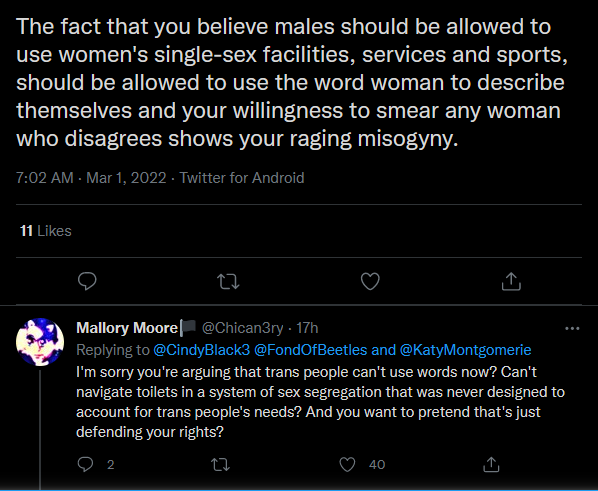The height and width of the screenshot is (491, 598).
Task: Like Mallory Moore's reply showing 40 likes
Action: (347, 464)
